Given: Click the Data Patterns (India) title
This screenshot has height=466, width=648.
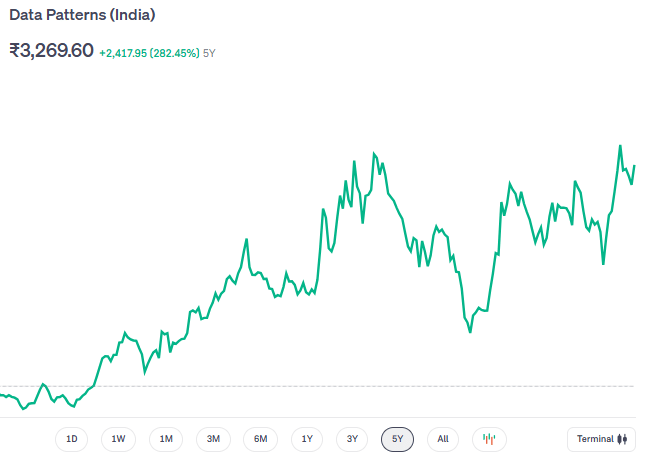Looking at the screenshot, I should click(82, 16).
